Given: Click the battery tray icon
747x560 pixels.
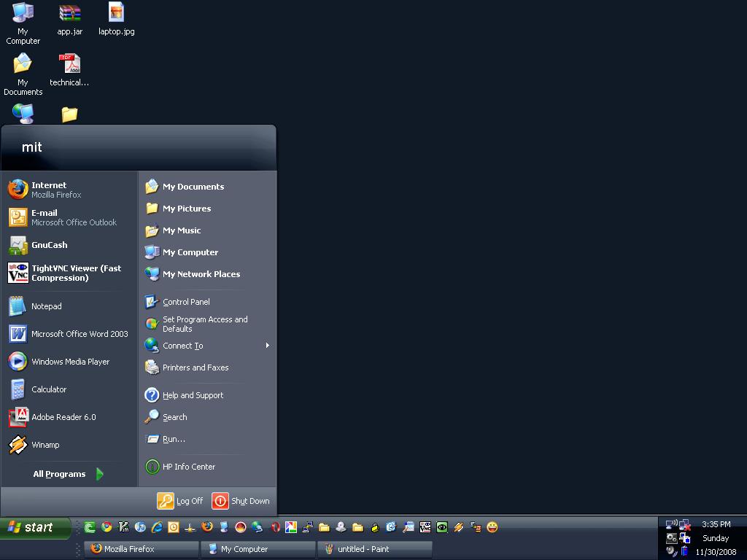Looking at the screenshot, I should (x=684, y=551).
